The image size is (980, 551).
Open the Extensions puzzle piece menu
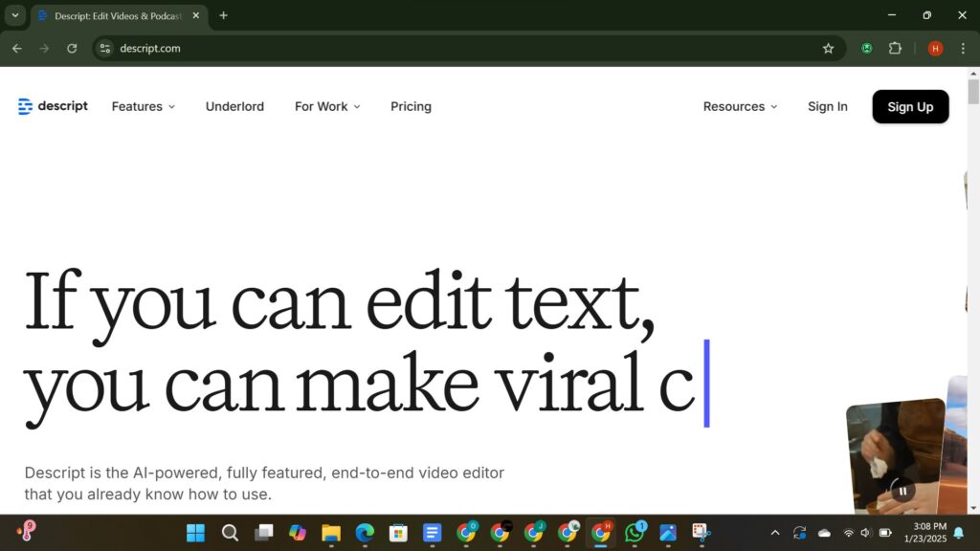[895, 48]
